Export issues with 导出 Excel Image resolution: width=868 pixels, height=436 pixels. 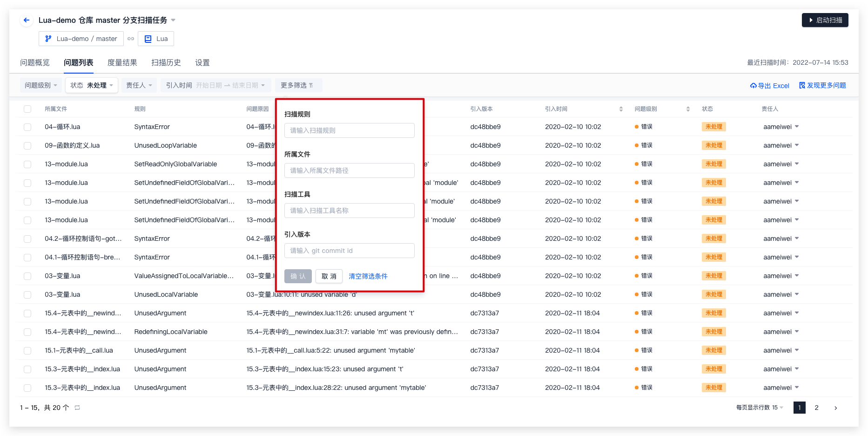tap(770, 86)
